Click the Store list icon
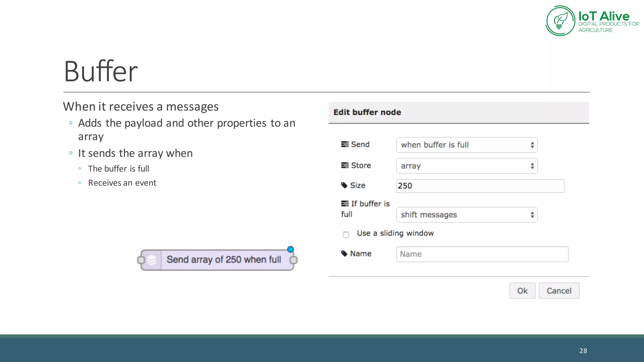 pyautogui.click(x=345, y=165)
